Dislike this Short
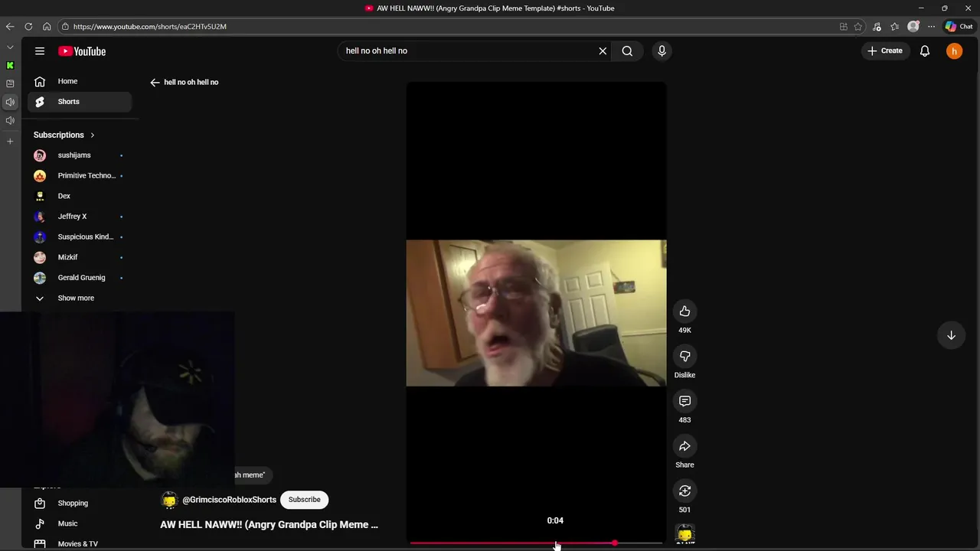This screenshot has width=980, height=551. pyautogui.click(x=684, y=357)
